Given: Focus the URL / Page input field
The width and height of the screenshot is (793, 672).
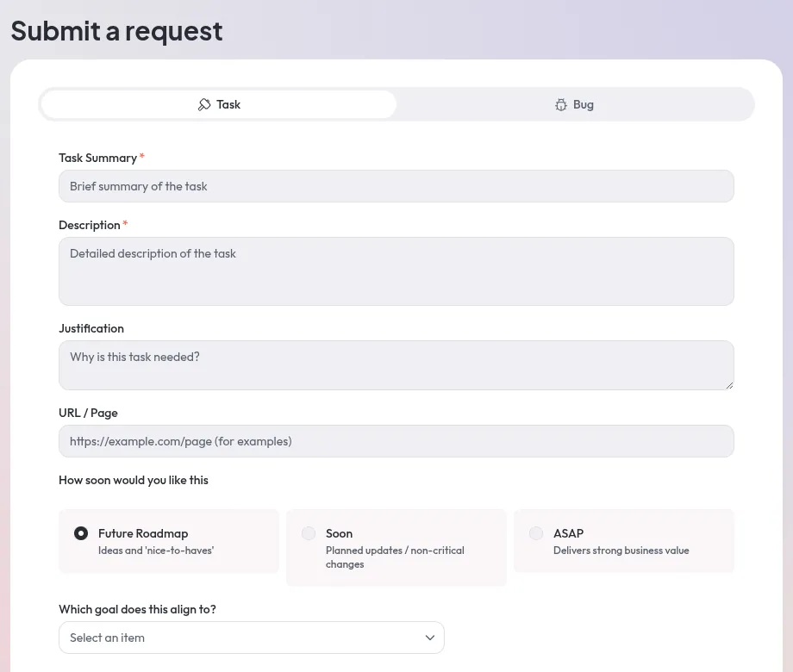Looking at the screenshot, I should [x=396, y=441].
